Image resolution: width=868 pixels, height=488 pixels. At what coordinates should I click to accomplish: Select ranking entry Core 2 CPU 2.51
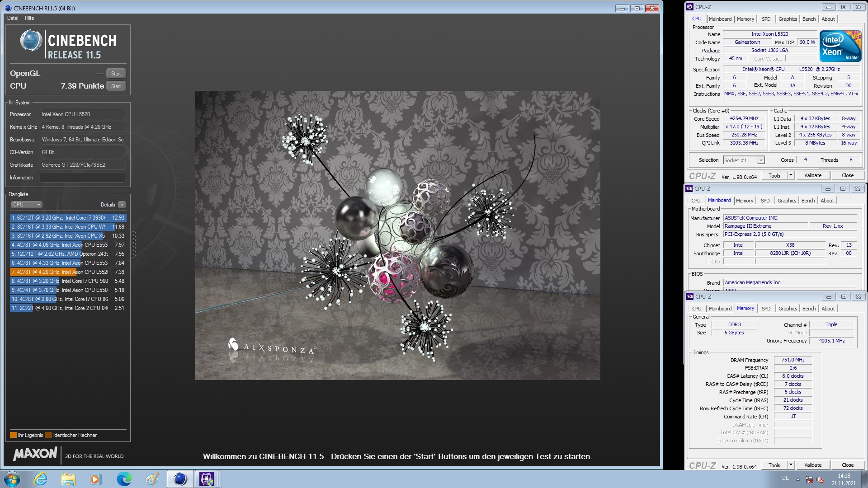pyautogui.click(x=68, y=308)
